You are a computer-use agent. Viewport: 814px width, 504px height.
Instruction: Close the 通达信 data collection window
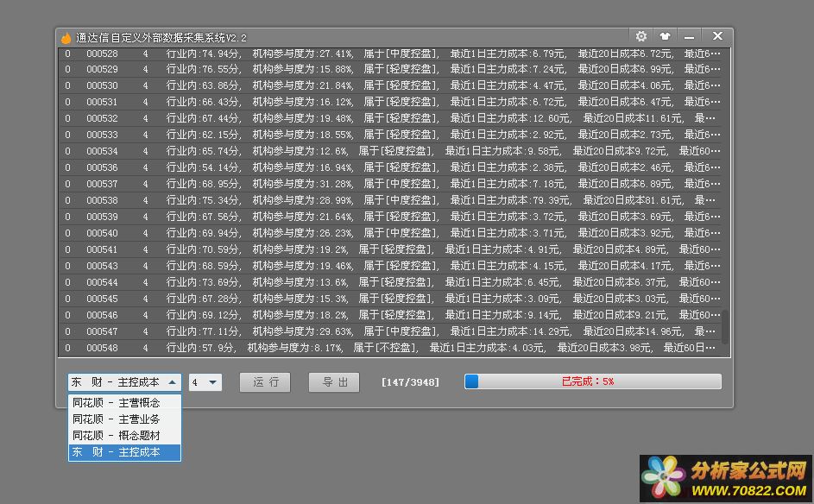[717, 35]
